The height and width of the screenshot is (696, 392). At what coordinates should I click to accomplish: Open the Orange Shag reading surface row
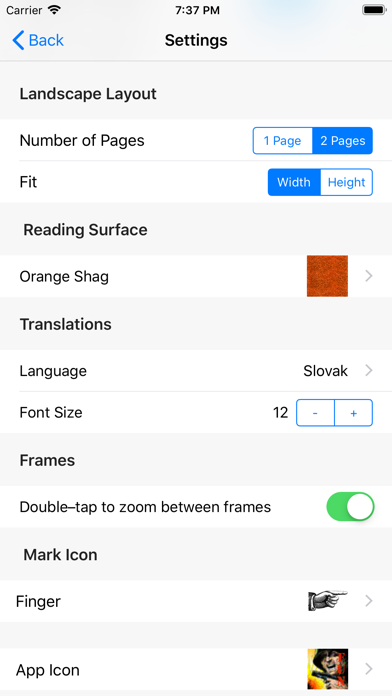point(196,276)
